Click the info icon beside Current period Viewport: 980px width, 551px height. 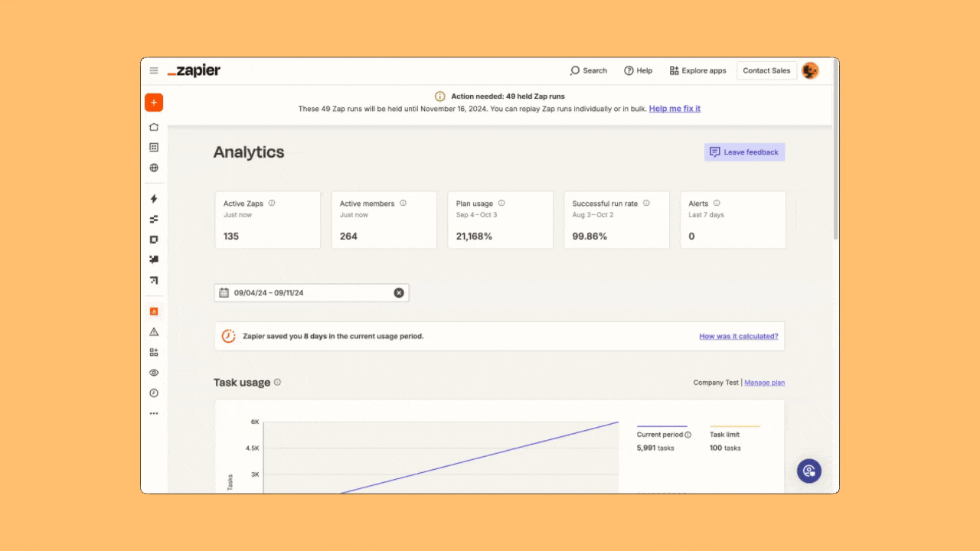coord(688,435)
